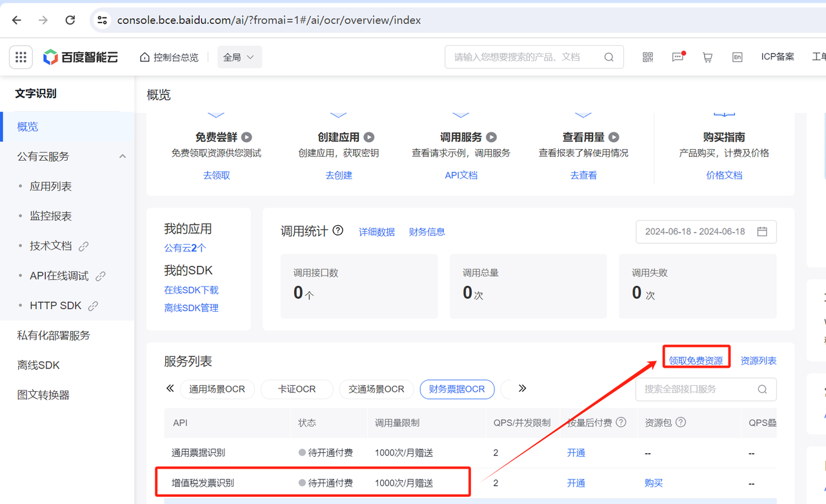The width and height of the screenshot is (826, 504).
Task: Select the 通用场景OCR tab
Action: [217, 389]
